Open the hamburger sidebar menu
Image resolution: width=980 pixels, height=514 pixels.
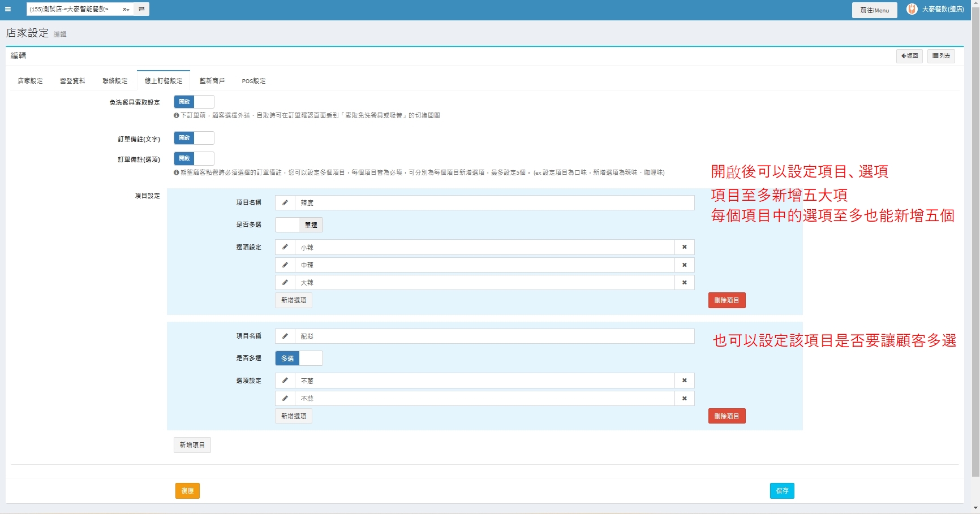pyautogui.click(x=8, y=9)
